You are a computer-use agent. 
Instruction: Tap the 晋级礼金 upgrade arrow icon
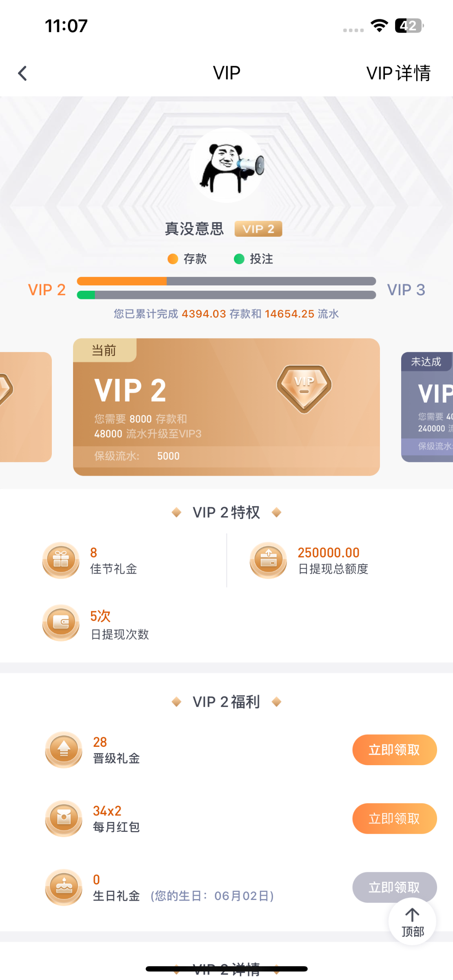click(64, 750)
